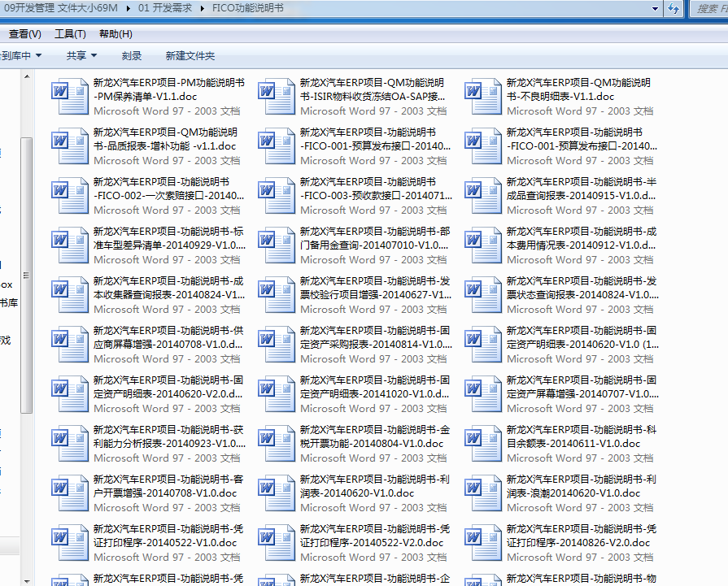The width and height of the screenshot is (728, 586).
Task: Click Word icon of 供应商屏幕增强 file
Action: point(70,345)
